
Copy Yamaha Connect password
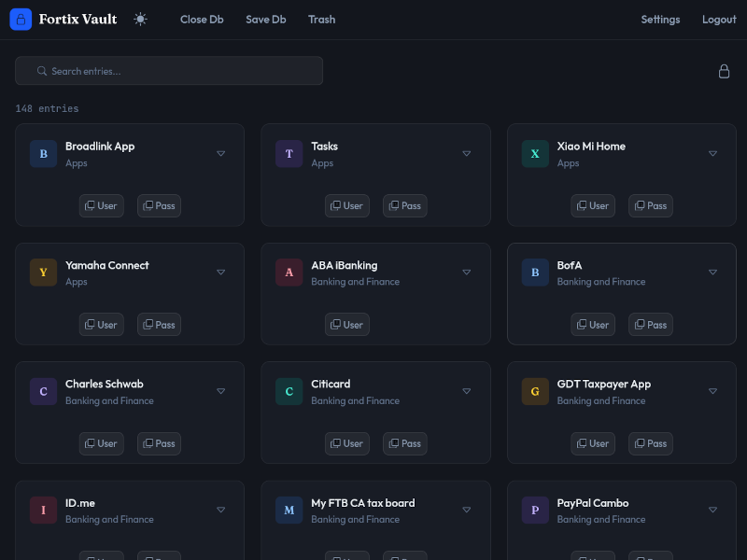(x=159, y=324)
